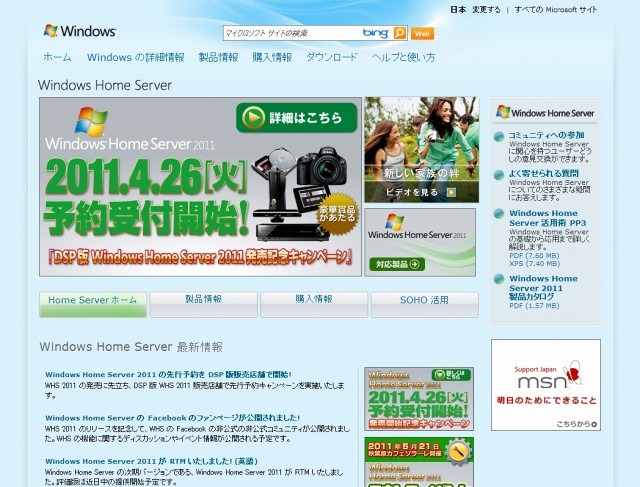Viewport: 640px width, 487px height.
Task: Click the gear wrench icon on event banner
Action: tap(458, 451)
